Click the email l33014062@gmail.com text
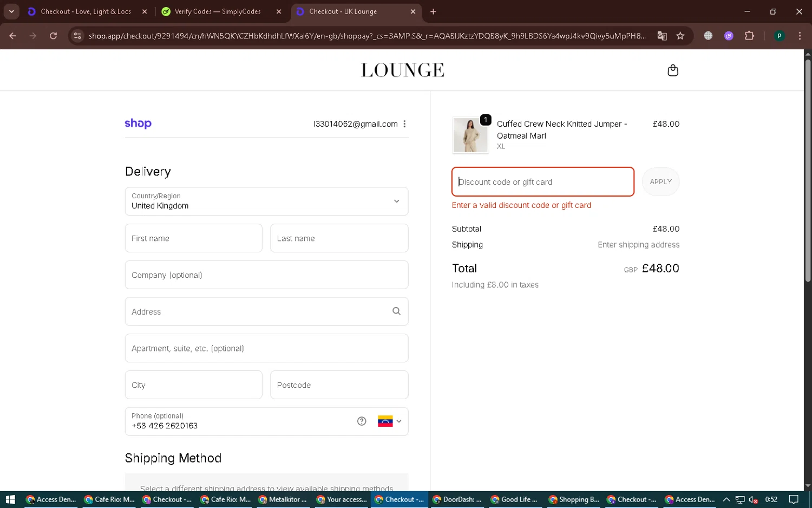This screenshot has height=508, width=812. coord(356,124)
